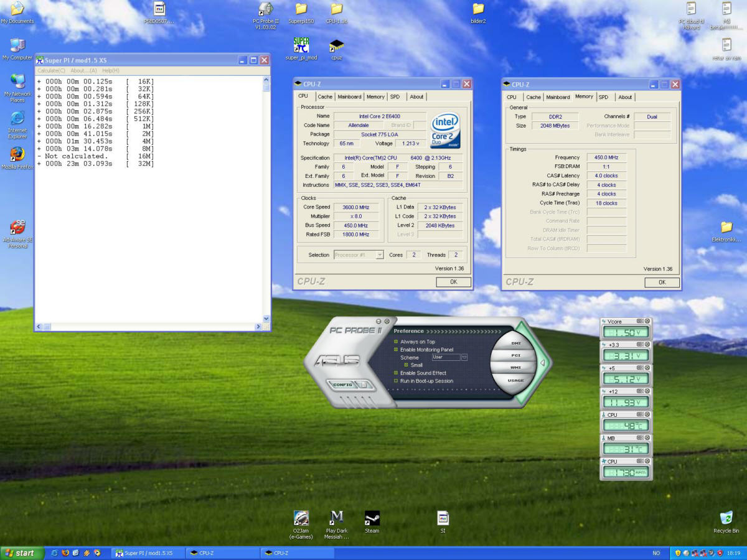Open the Superpi150 folder
Viewport: 747px width, 560px height.
(301, 12)
